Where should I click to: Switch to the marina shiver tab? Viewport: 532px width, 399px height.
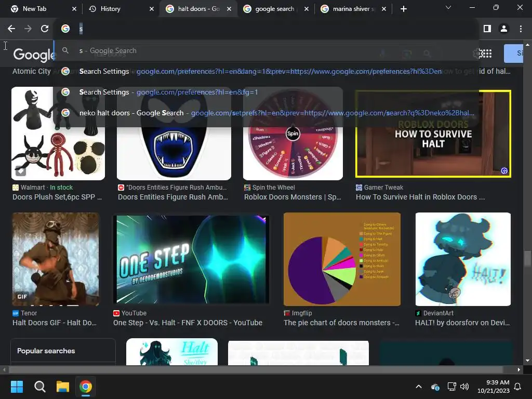[x=353, y=9]
